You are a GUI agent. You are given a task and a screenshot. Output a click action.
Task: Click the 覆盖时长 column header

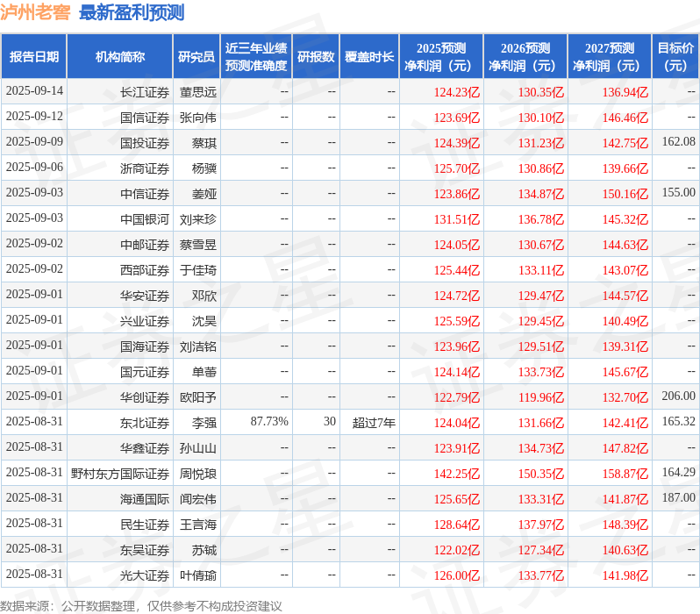(x=369, y=57)
